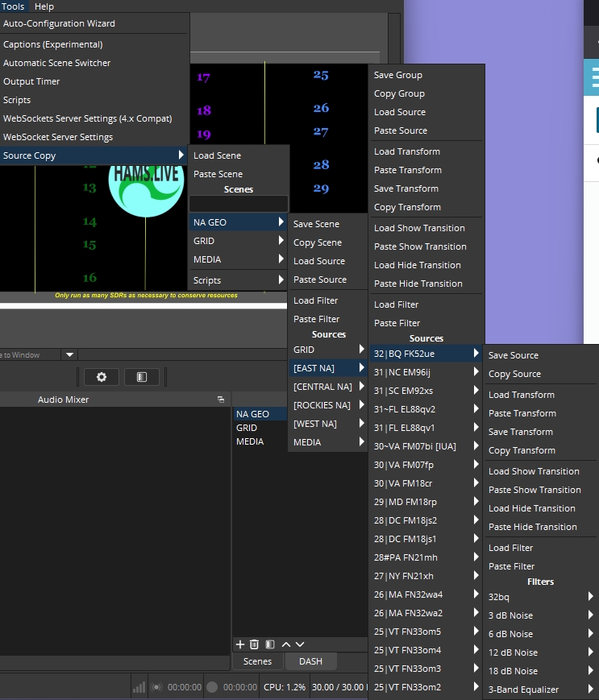599x700 pixels.
Task: Click the scene search field under Scenes
Action: [x=238, y=204]
